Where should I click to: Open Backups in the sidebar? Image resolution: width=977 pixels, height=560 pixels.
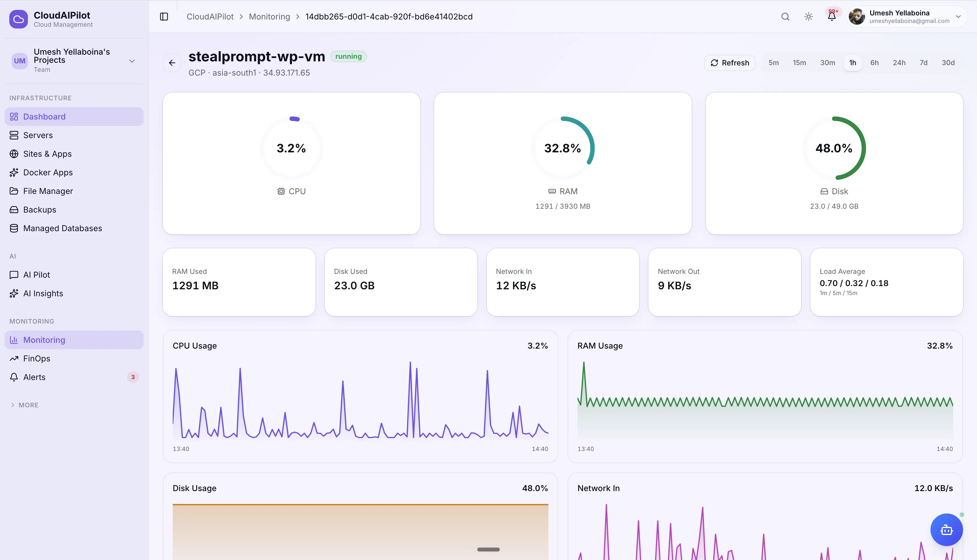(74, 210)
